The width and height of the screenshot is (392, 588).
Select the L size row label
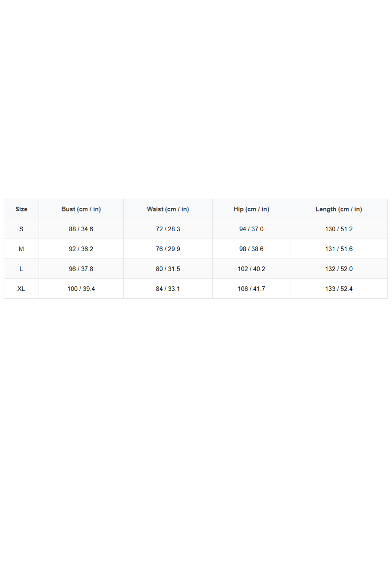pyautogui.click(x=21, y=269)
